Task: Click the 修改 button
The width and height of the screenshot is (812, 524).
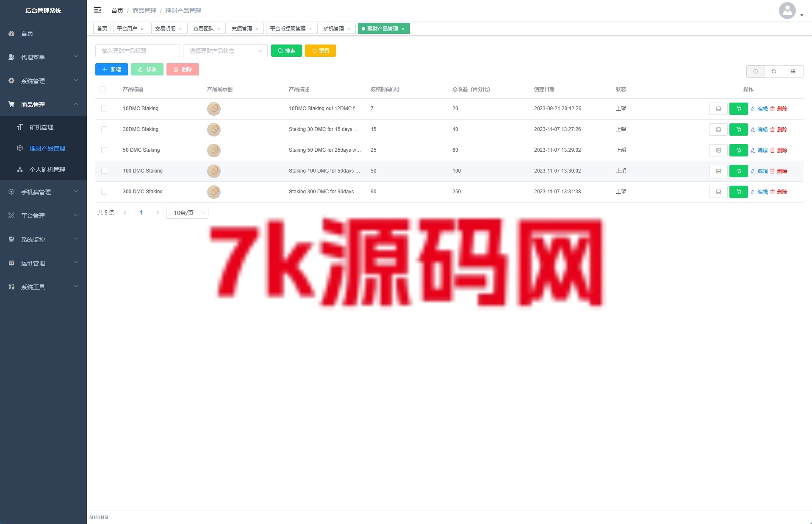Action: [x=147, y=70]
